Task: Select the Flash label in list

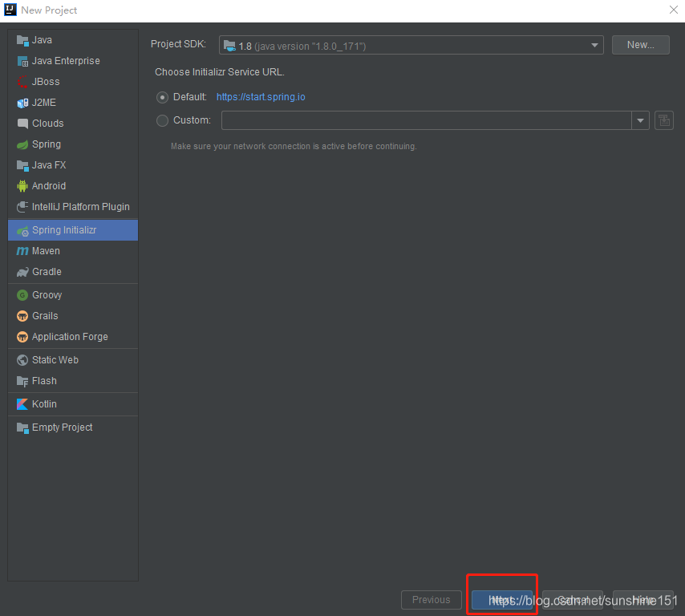Action: (44, 381)
